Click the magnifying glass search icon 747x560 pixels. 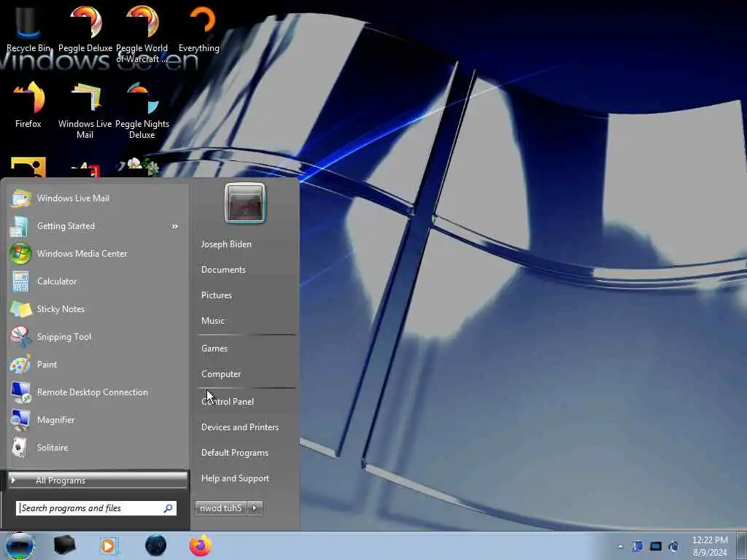[x=169, y=508]
